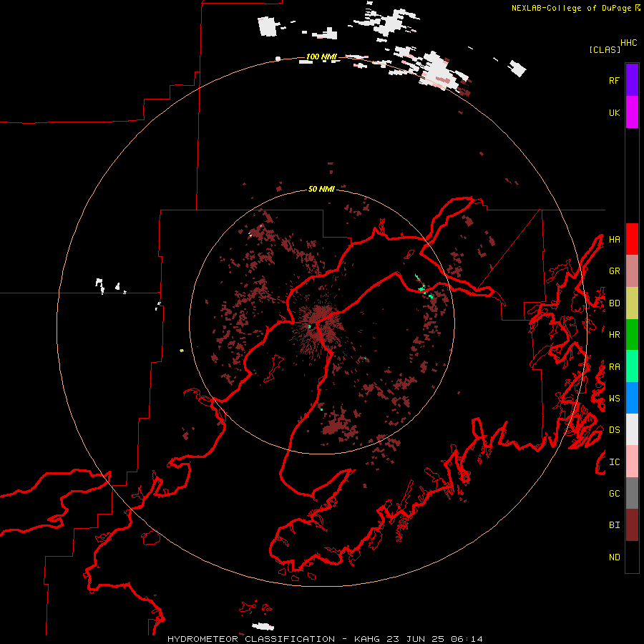Click the UK legend label

[614, 112]
